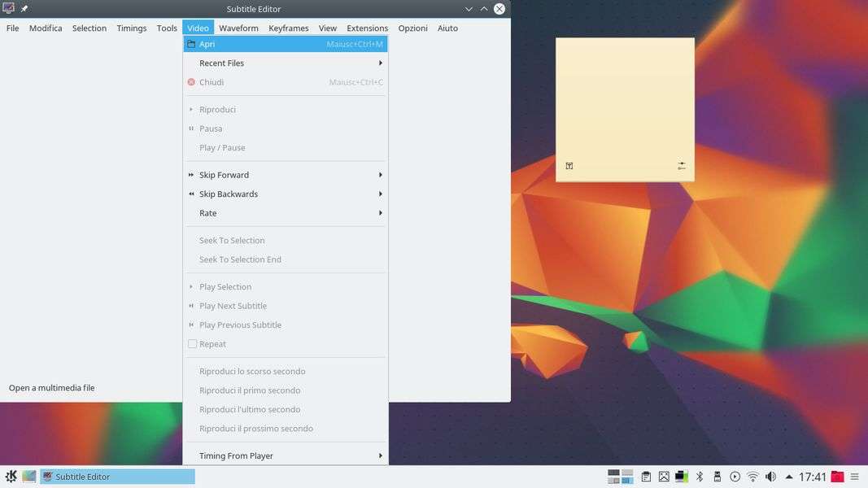
Task: Select Riproduci lo scorso secondo
Action: (285, 371)
